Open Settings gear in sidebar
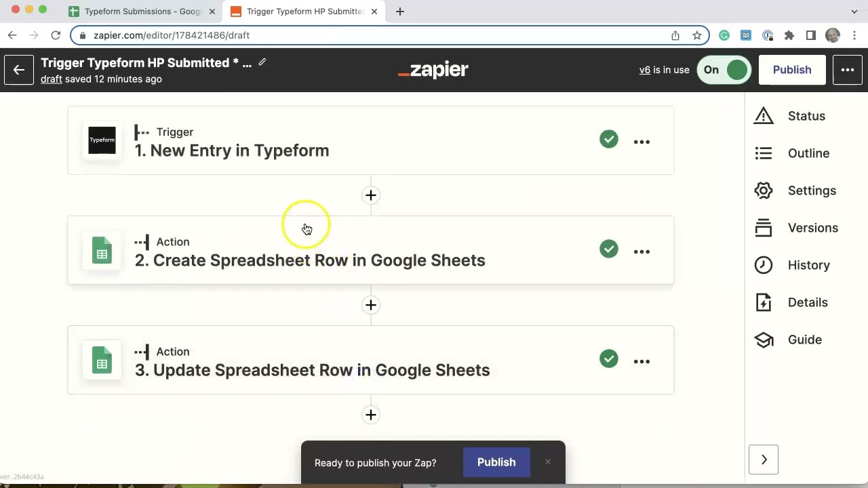The image size is (868, 488). click(764, 190)
